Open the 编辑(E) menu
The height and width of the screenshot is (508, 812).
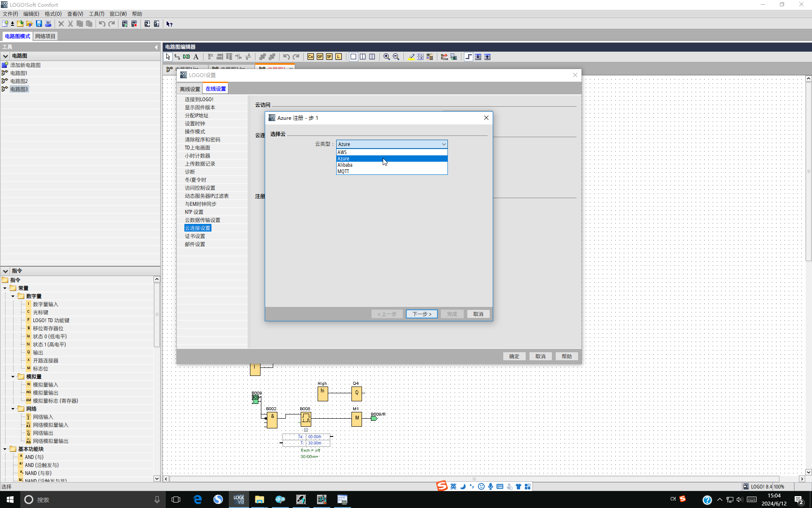(x=31, y=14)
